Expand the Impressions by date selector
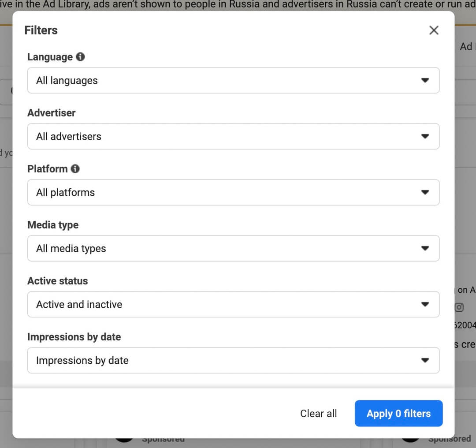Screen dimensions: 476x448 click(234, 360)
